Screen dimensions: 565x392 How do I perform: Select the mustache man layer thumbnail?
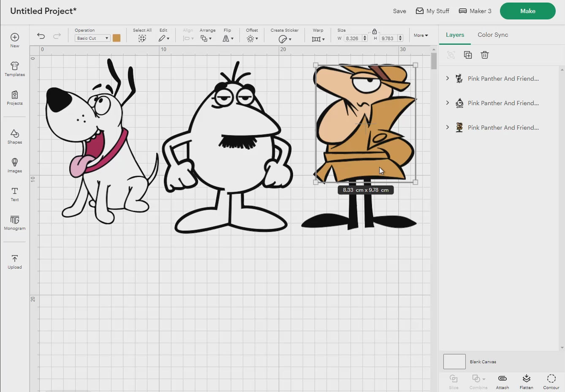coord(459,103)
